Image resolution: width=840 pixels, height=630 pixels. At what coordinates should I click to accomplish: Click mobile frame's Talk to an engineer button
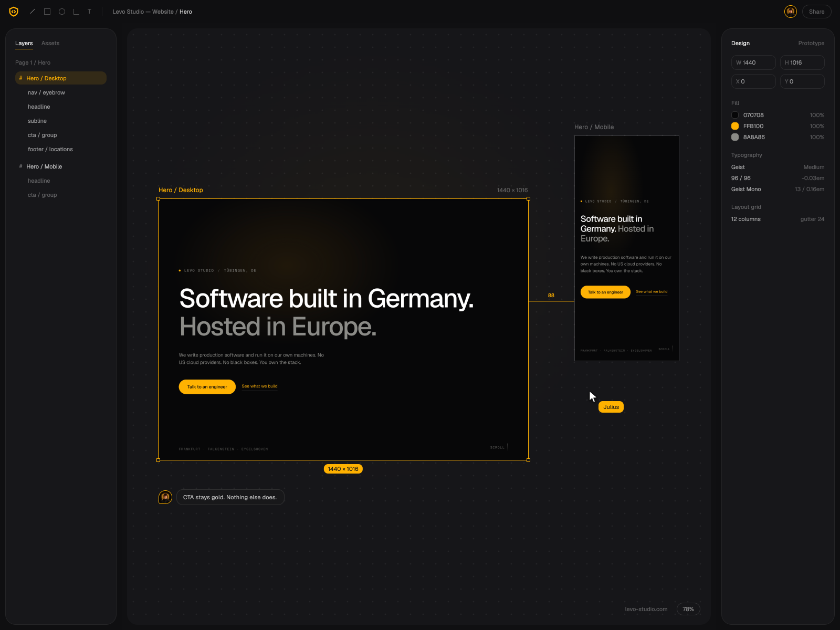[605, 292]
